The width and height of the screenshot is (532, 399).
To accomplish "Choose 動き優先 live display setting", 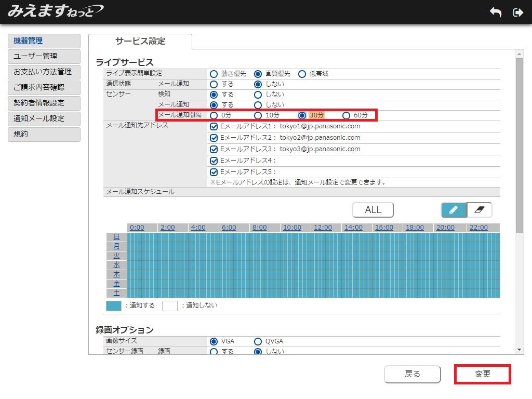I will point(214,74).
